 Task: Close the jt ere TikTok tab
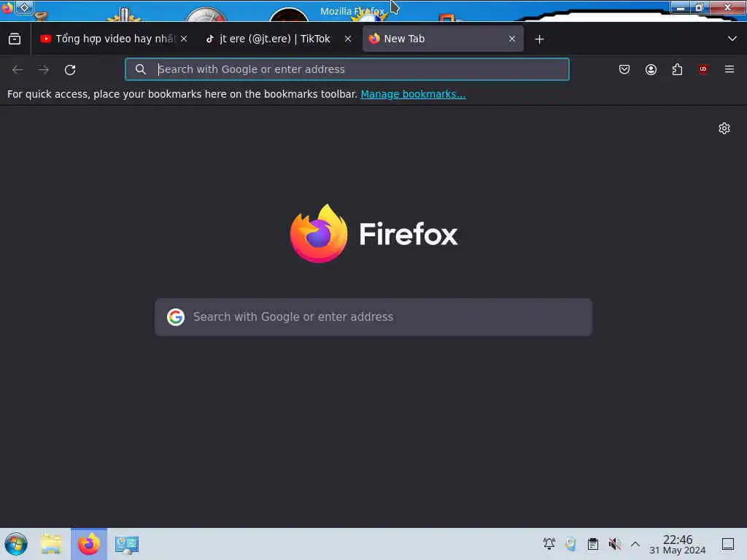348,39
